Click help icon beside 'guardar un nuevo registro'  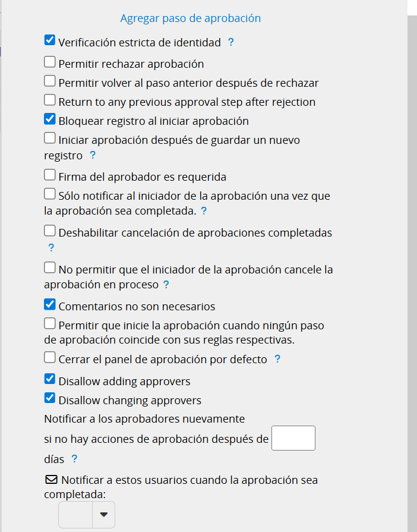click(x=93, y=156)
